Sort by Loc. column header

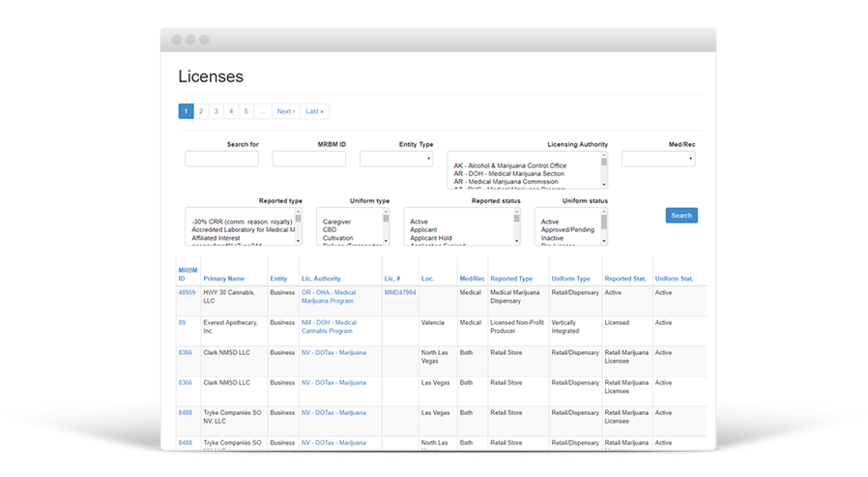click(x=427, y=279)
